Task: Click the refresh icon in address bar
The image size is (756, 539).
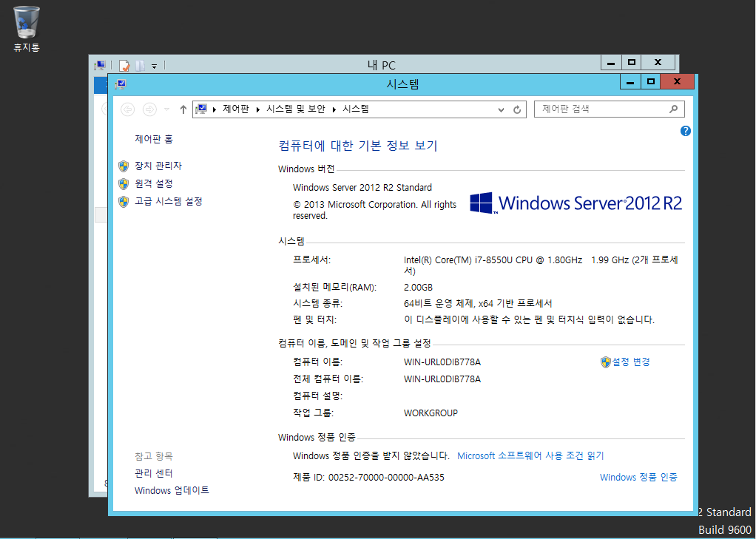Action: [x=517, y=109]
